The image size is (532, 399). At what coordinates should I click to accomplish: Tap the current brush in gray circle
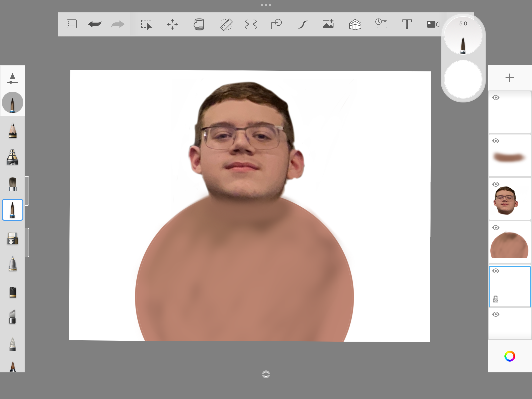(x=13, y=102)
